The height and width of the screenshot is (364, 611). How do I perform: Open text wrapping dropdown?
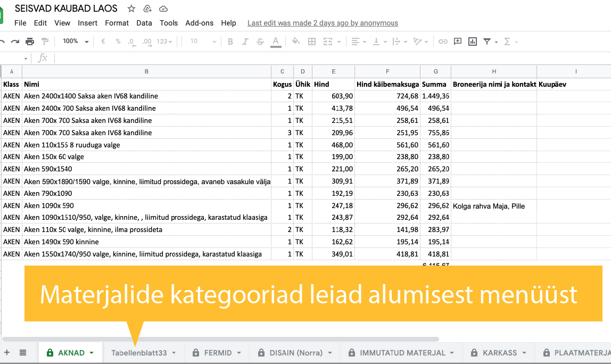pos(400,42)
